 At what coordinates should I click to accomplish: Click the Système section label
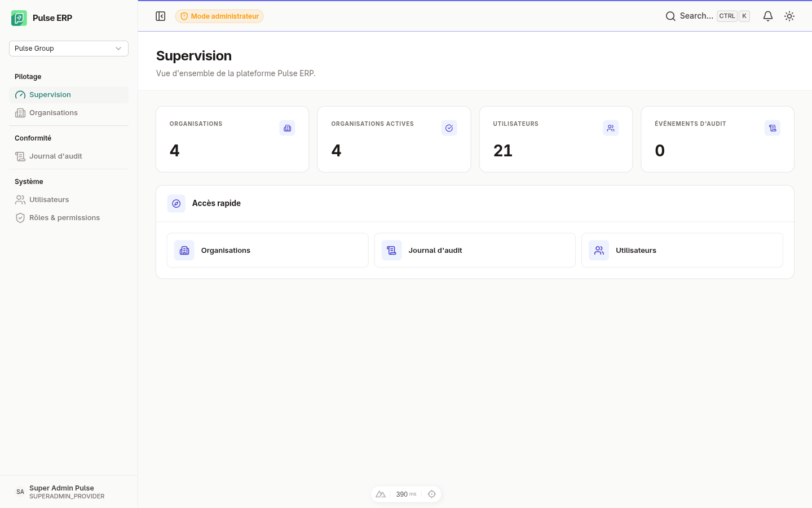coord(29,182)
